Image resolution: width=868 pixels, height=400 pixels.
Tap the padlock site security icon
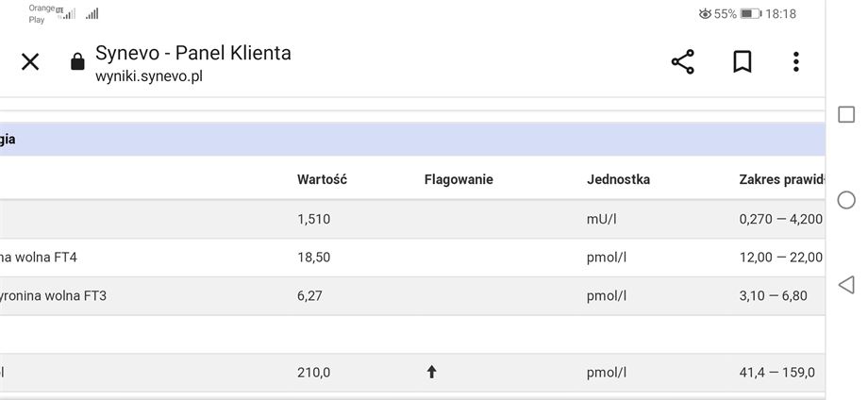77,61
